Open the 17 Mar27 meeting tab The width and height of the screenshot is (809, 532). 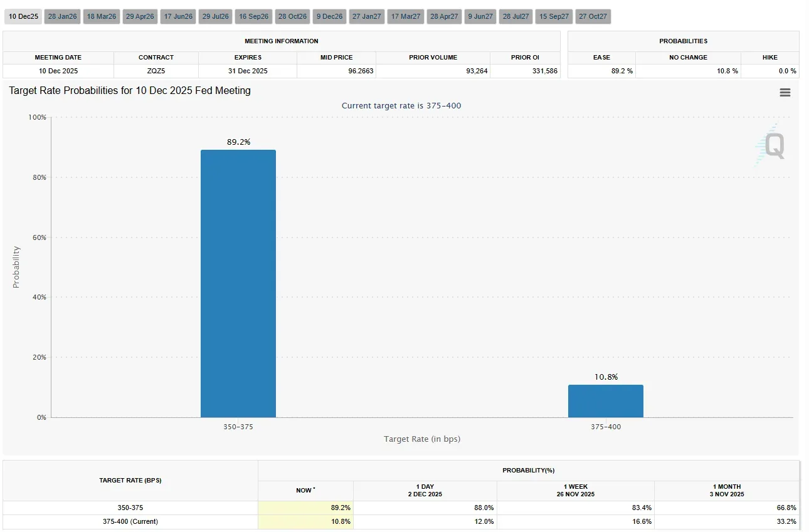pyautogui.click(x=406, y=17)
